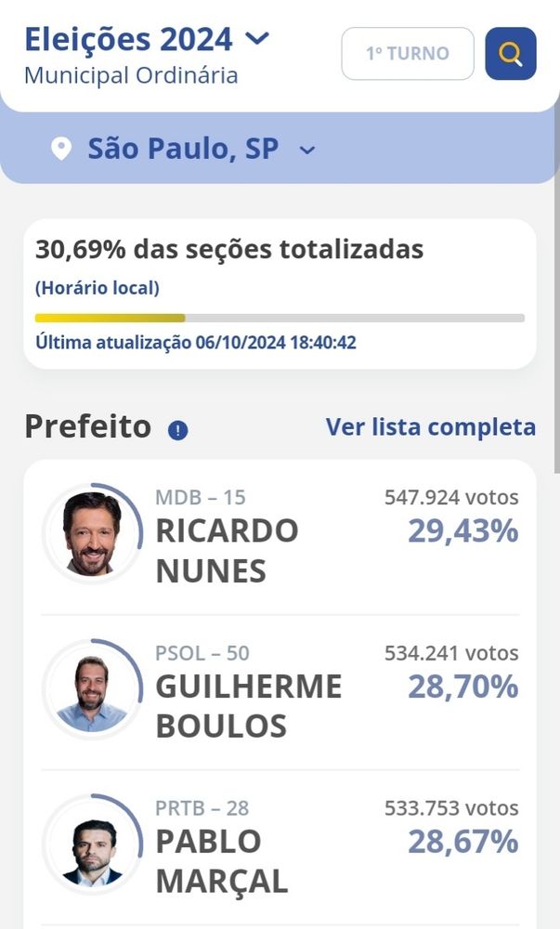Select the 1º TURNO round button
560x929 pixels.
click(x=408, y=53)
